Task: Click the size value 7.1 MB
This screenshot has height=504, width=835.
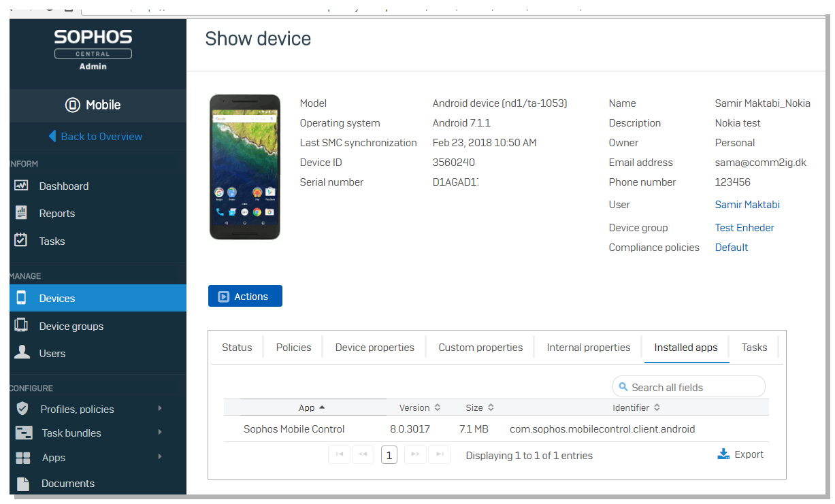Action: point(474,429)
